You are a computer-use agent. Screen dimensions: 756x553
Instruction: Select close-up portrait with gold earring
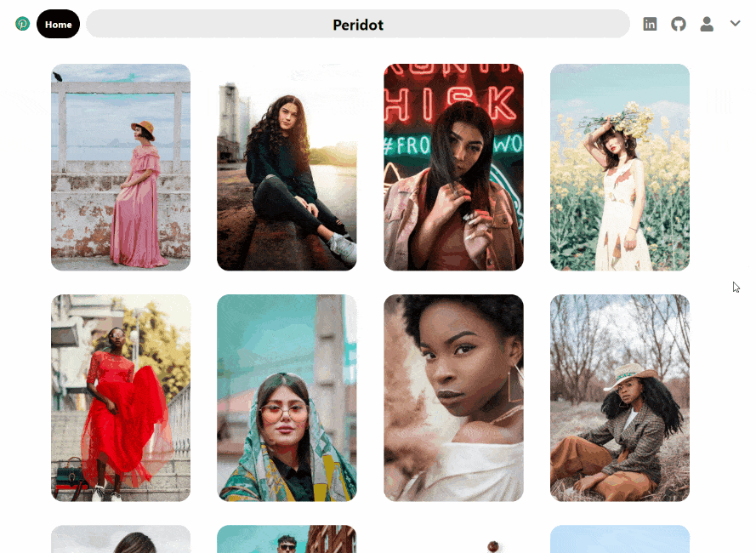(x=453, y=397)
